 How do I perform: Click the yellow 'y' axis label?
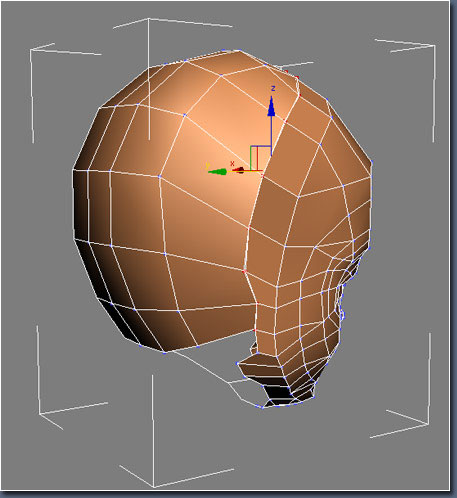tap(207, 165)
